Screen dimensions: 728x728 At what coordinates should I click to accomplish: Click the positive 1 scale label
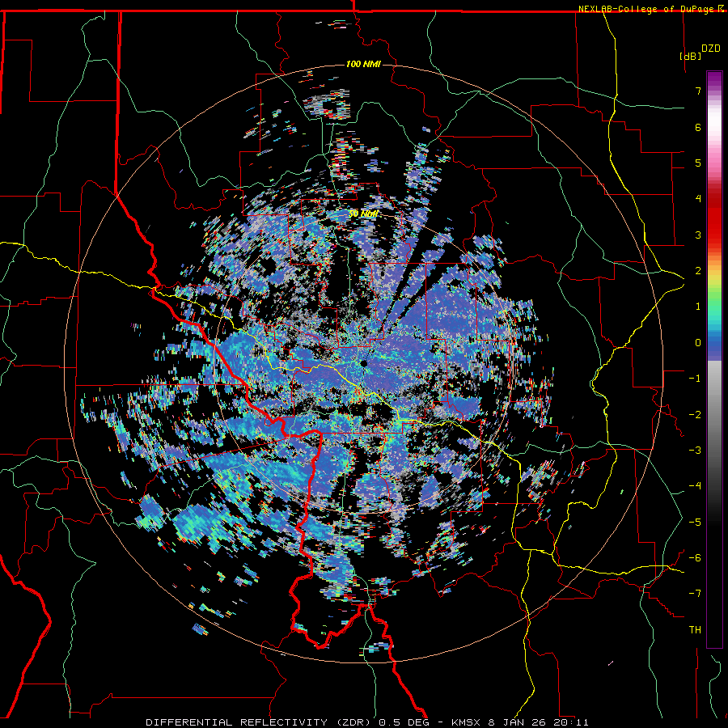coord(698,307)
